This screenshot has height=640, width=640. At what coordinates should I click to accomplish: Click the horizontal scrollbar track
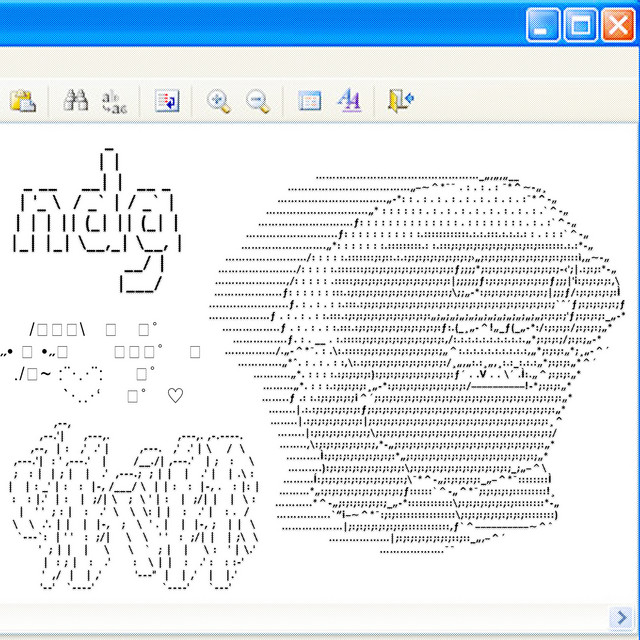click(300, 613)
